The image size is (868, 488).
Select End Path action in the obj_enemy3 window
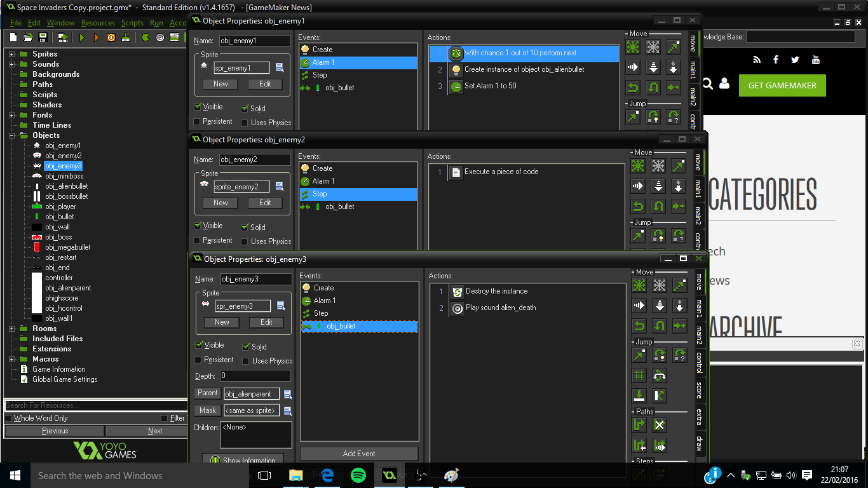pos(660,425)
